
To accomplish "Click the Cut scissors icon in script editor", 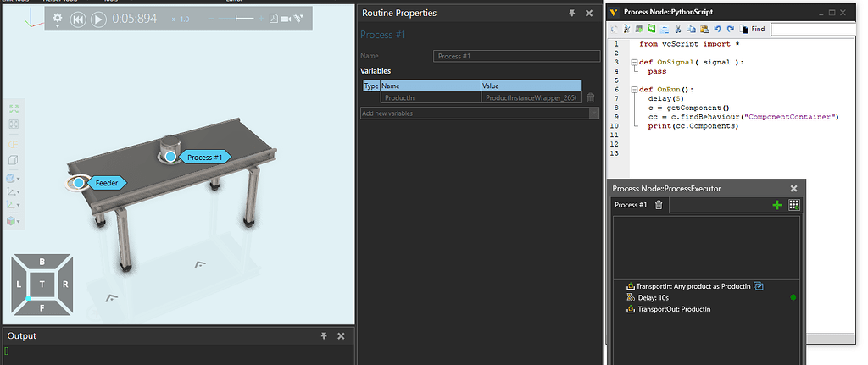I will pyautogui.click(x=679, y=29).
